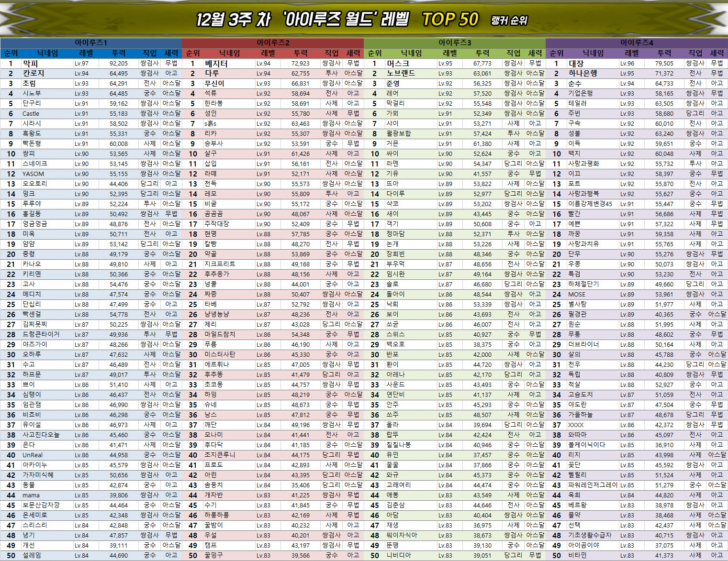This screenshot has height=561, width=728.
Task: Click the 닉네임 column header under 아이루즈1
Action: pyautogui.click(x=47, y=53)
